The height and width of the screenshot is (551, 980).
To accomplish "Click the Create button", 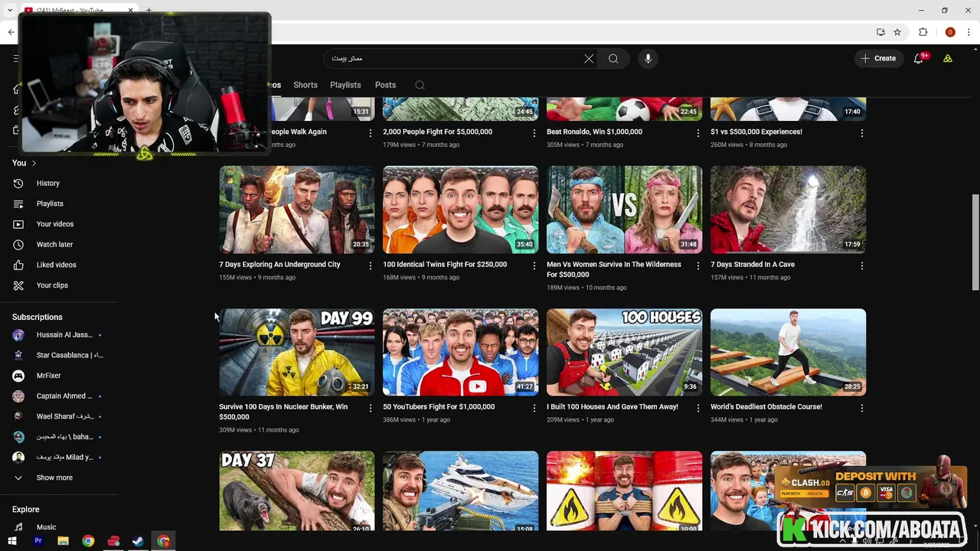I will tap(878, 58).
